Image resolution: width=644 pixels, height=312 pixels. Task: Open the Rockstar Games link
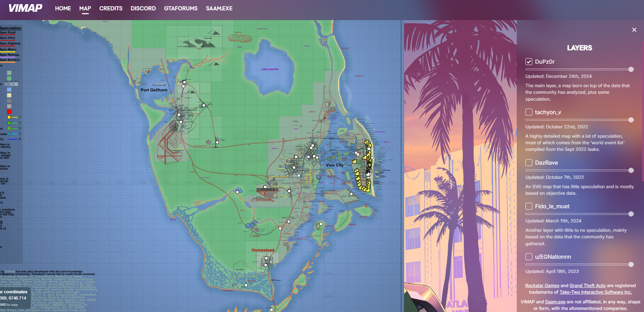coord(542,286)
